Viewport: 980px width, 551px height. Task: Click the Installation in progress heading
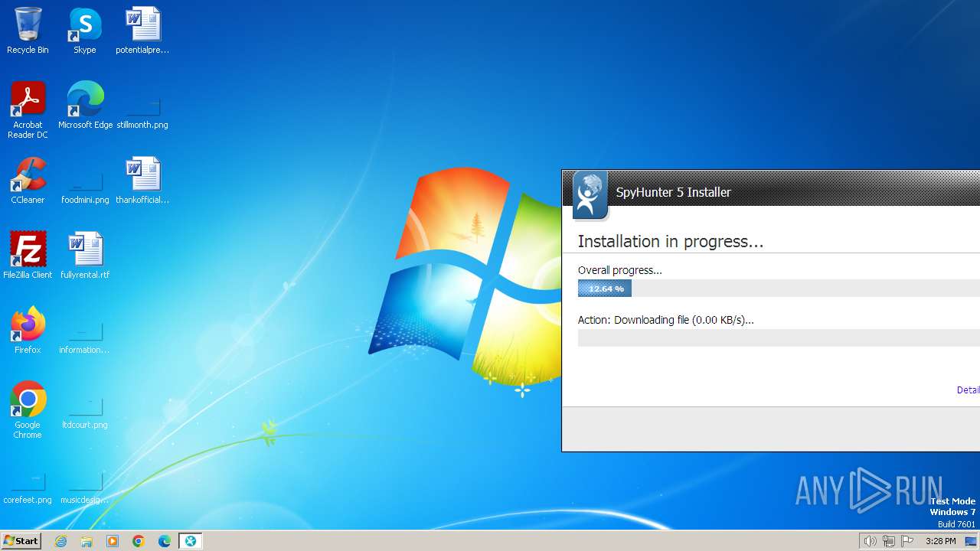click(x=671, y=242)
